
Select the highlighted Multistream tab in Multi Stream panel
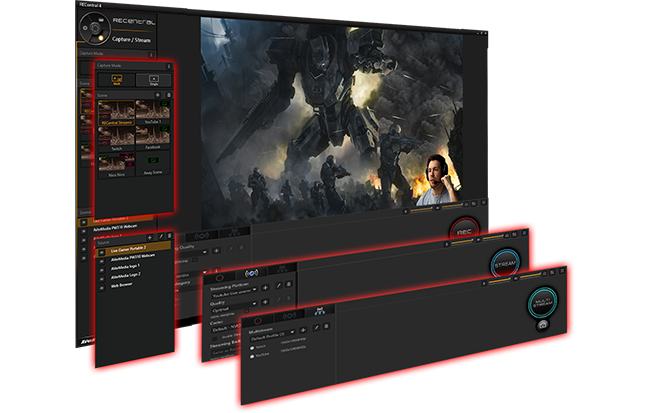(320, 311)
